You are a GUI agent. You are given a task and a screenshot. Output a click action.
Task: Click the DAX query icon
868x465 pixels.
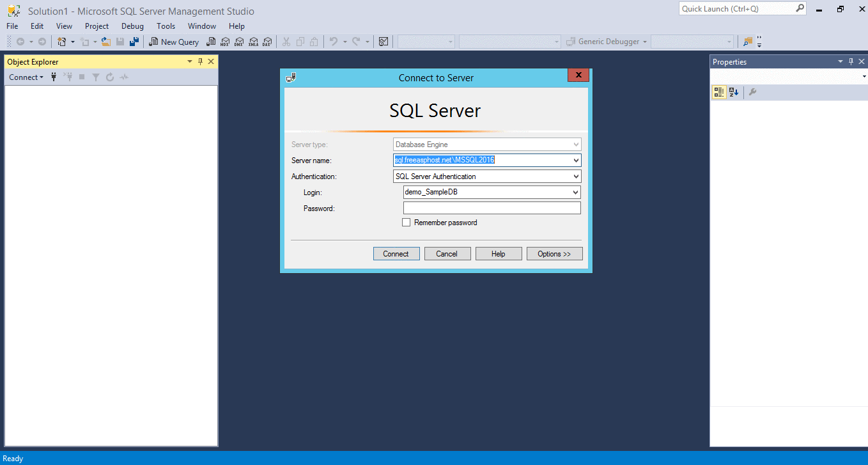tap(267, 42)
